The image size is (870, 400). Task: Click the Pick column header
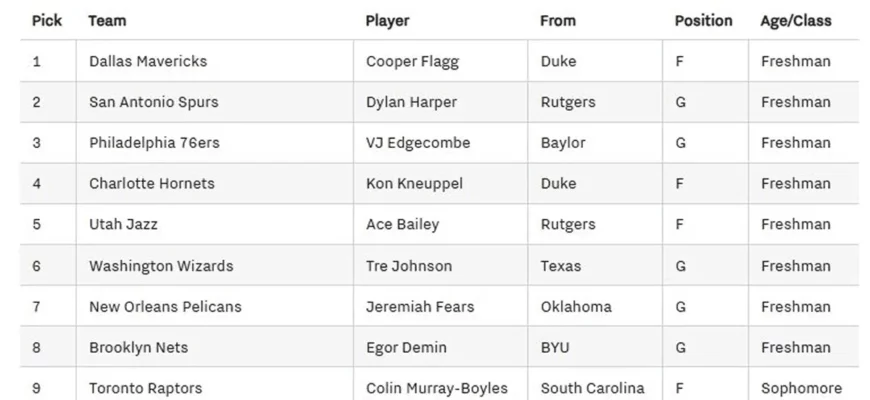47,20
